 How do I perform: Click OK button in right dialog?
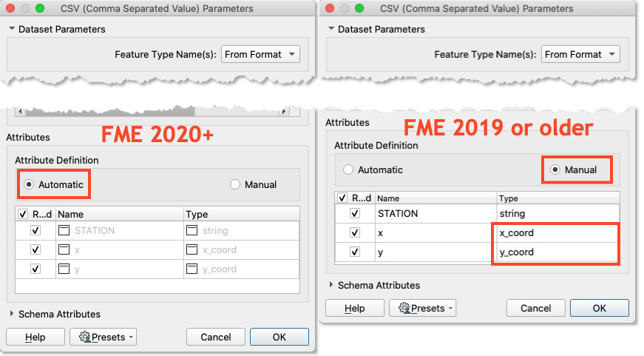599,308
